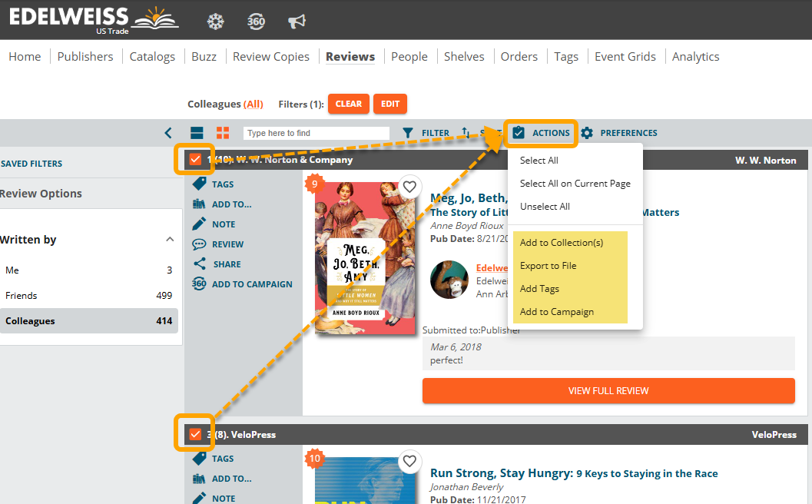Viewport: 812px width, 504px height.
Task: Open the Analytics tab
Action: click(x=695, y=56)
